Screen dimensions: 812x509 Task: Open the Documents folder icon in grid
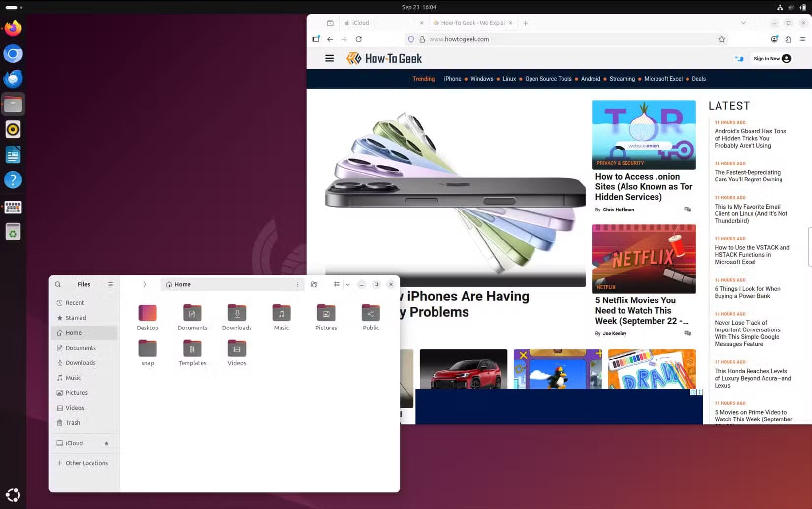pos(192,317)
